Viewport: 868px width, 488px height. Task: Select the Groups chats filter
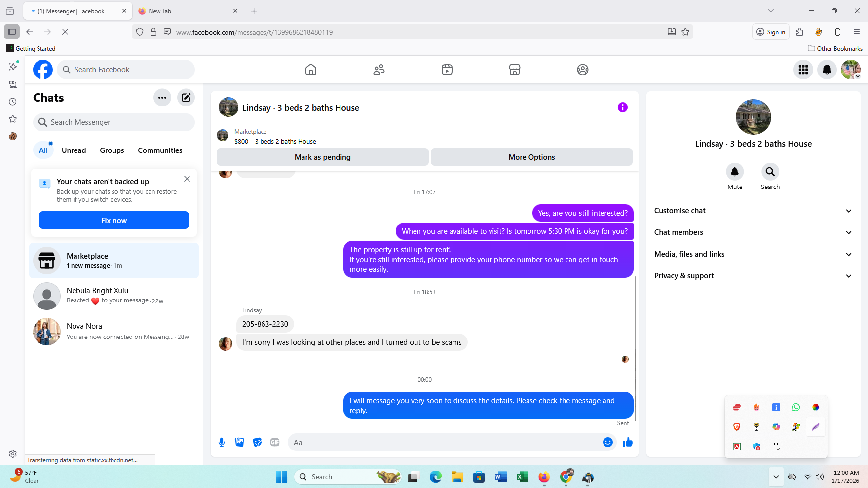[112, 150]
